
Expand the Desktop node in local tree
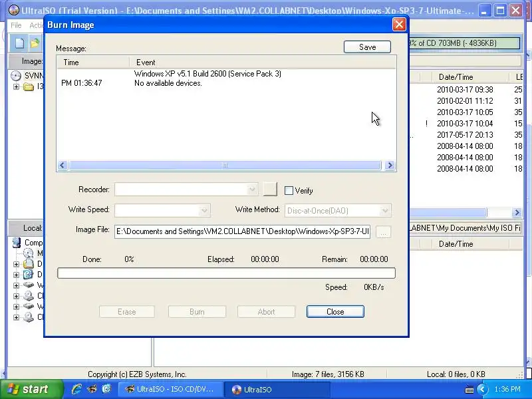pyautogui.click(x=16, y=275)
